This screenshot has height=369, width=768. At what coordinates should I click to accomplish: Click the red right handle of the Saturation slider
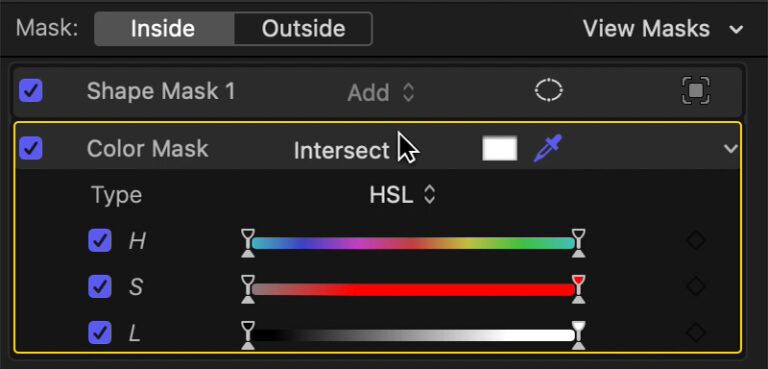578,289
